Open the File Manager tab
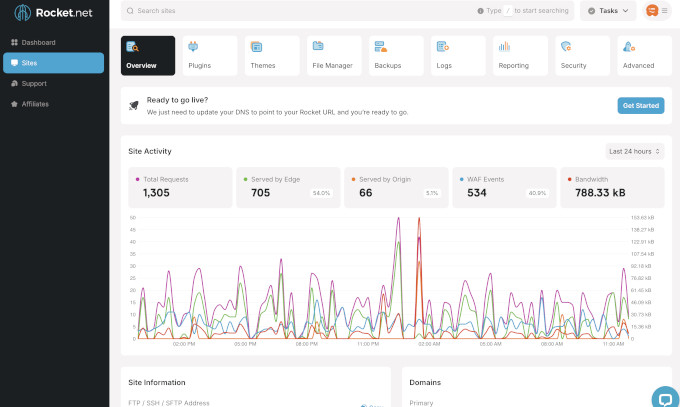Viewport: 680px width, 407px height. [x=334, y=56]
